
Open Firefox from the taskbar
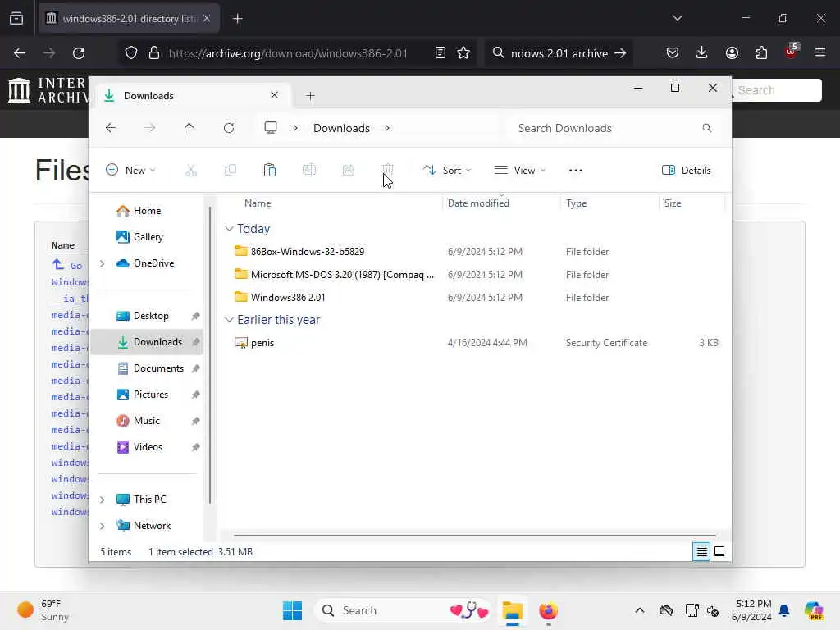pos(548,610)
